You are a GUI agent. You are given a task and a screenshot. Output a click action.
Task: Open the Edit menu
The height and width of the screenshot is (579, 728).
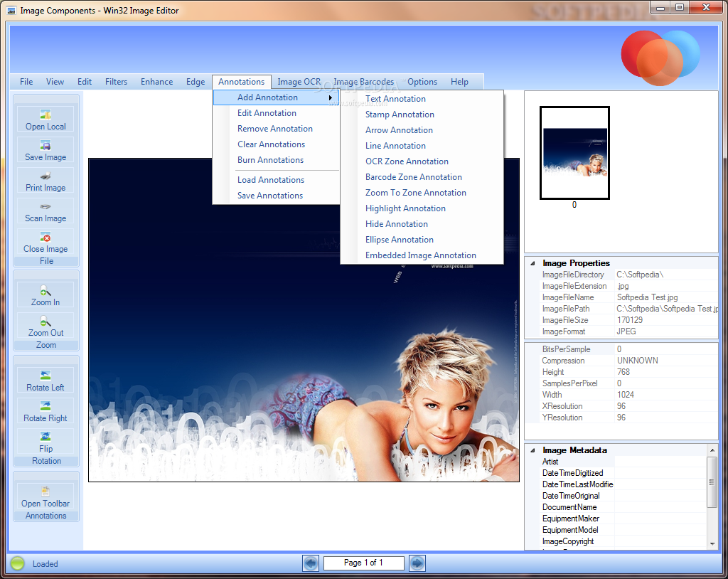(x=85, y=82)
